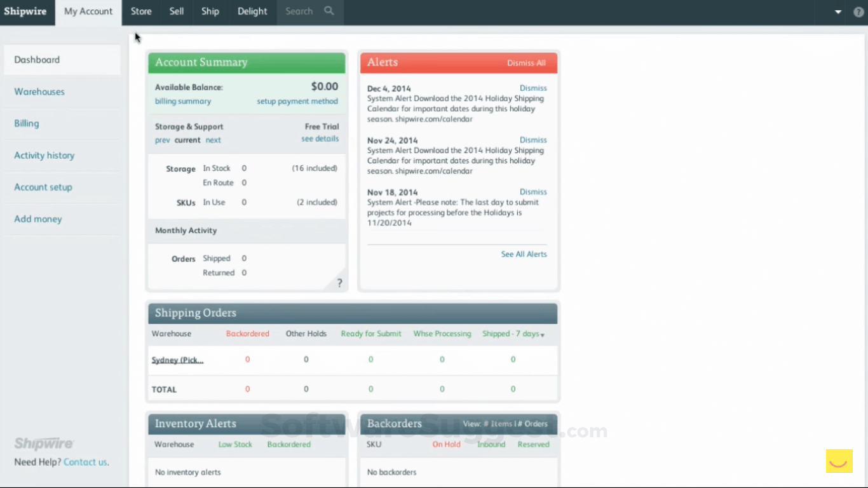Image resolution: width=868 pixels, height=488 pixels.
Task: Open the Sydney warehouse details
Action: (177, 359)
